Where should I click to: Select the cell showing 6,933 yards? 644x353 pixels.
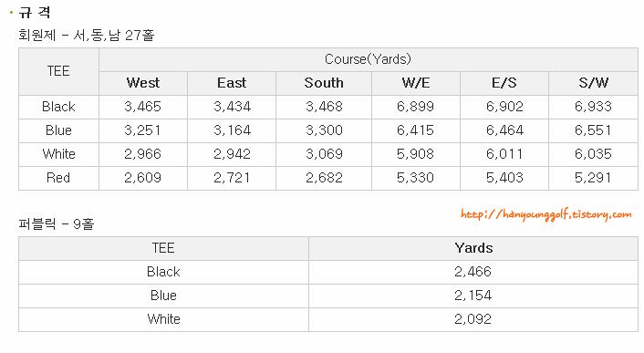[x=594, y=107]
